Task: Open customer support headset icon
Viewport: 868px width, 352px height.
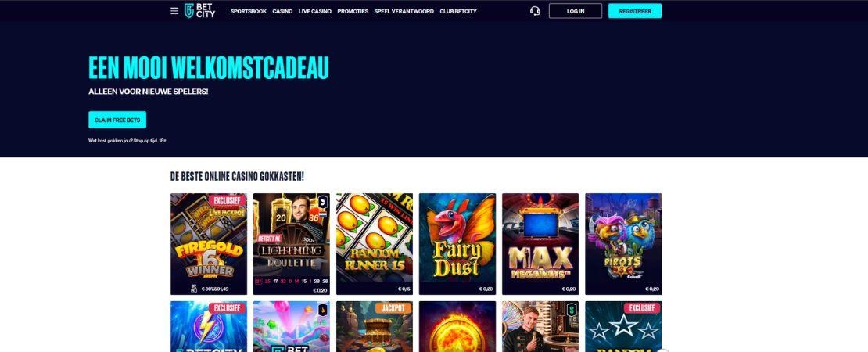Action: click(x=535, y=11)
